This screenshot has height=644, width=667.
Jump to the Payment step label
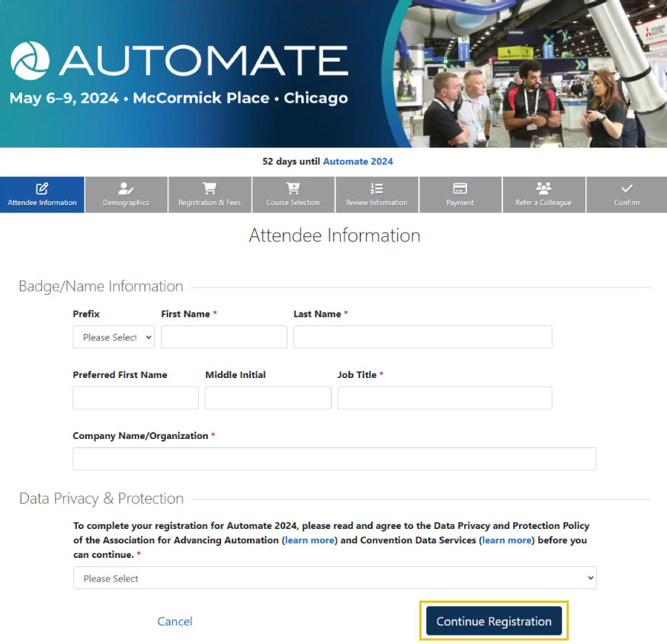[460, 203]
